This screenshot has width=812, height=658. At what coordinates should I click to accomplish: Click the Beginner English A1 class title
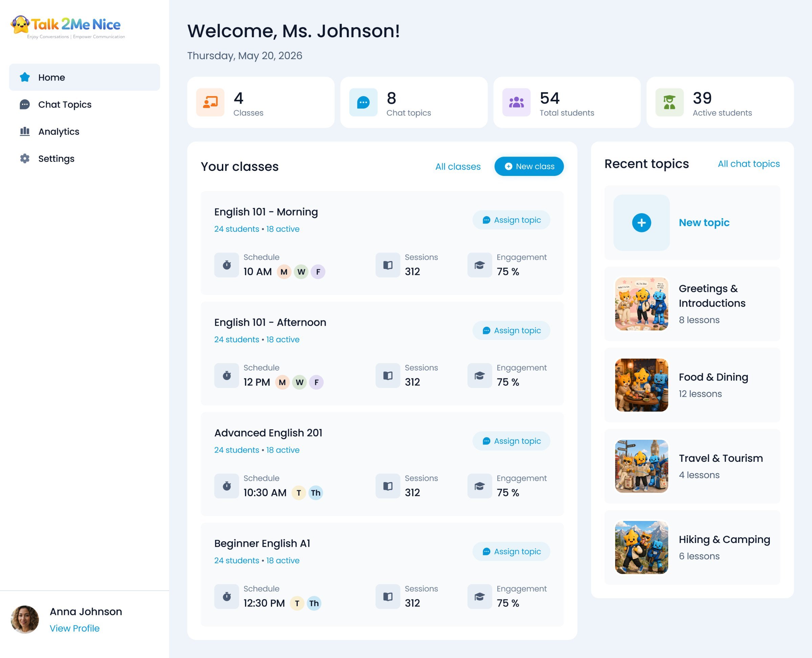point(262,543)
